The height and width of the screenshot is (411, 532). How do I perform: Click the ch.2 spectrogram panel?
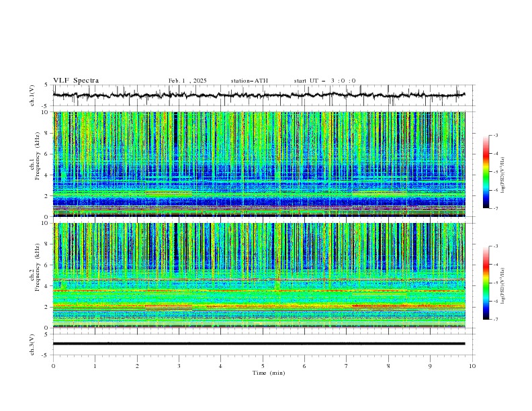(x=259, y=275)
